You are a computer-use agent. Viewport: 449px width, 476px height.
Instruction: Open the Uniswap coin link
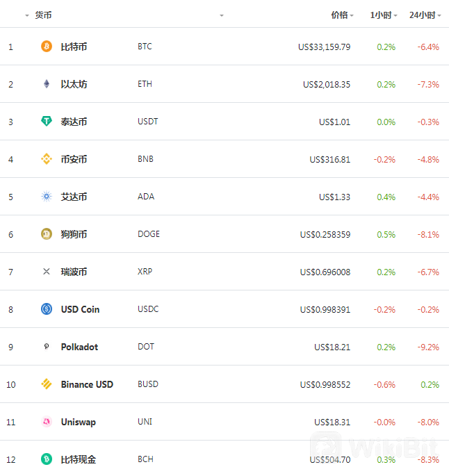[79, 422]
